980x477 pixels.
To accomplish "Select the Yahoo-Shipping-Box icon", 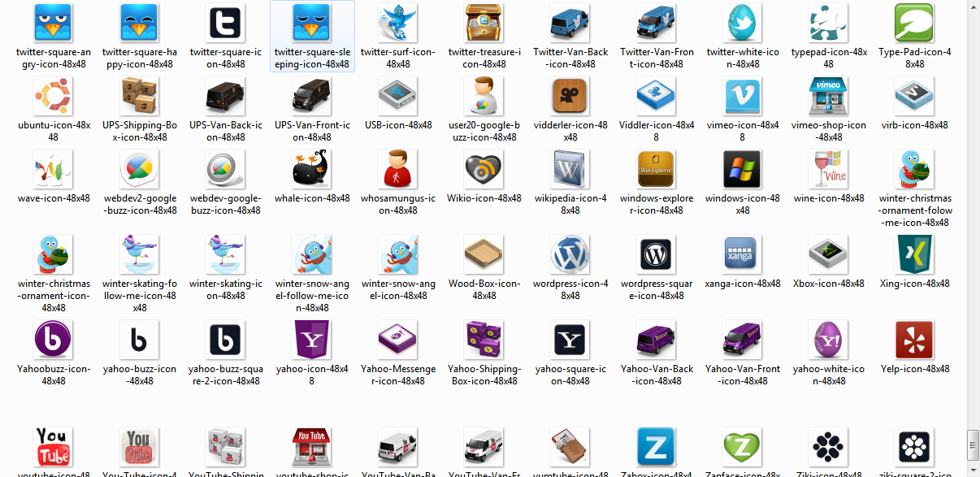I will coord(484,340).
